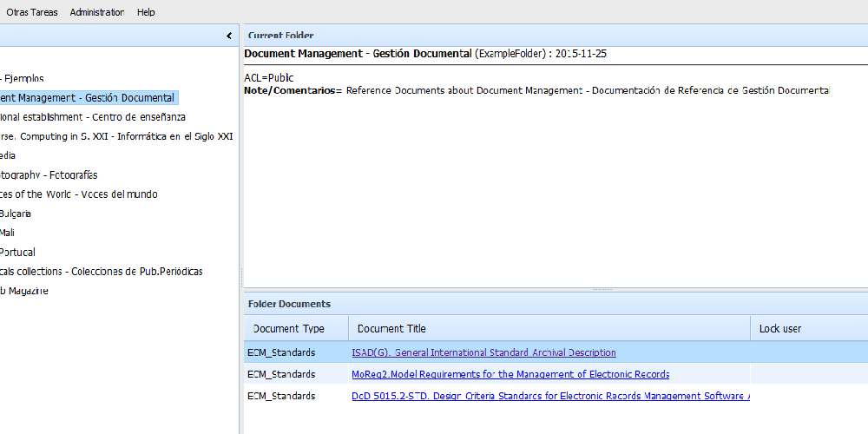
Task: Sort by Document Type column header
Action: 288,329
